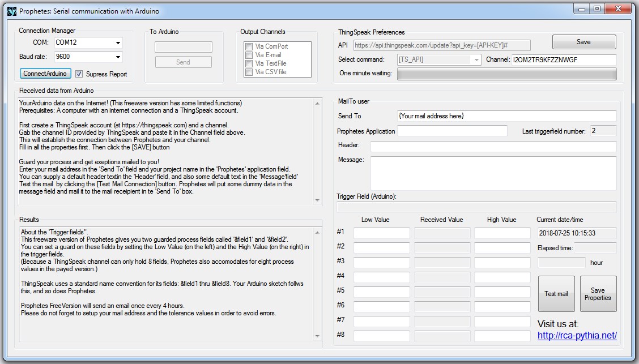Focus the ThingSpeak Channel input field
The height and width of the screenshot is (364, 639).
click(563, 59)
